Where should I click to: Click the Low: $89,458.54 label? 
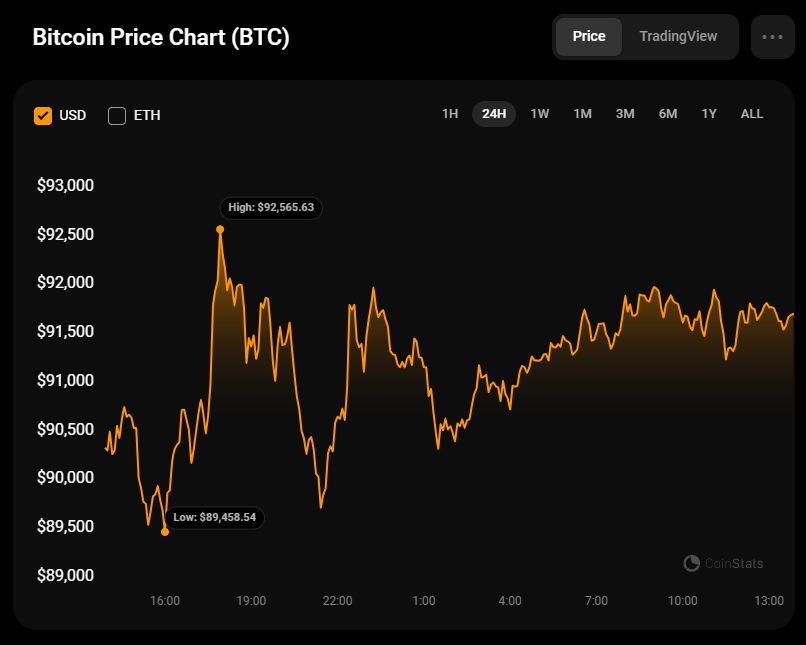(215, 517)
